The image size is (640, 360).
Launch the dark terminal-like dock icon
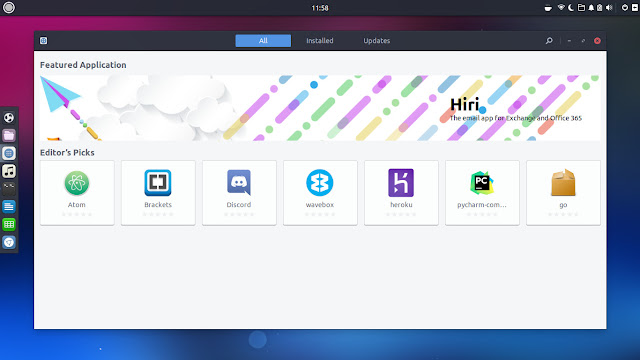tap(9, 189)
